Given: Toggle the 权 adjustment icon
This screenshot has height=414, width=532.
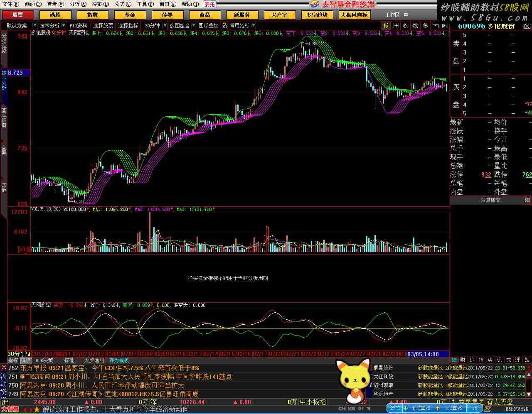Looking at the screenshot, I should tap(406, 26).
